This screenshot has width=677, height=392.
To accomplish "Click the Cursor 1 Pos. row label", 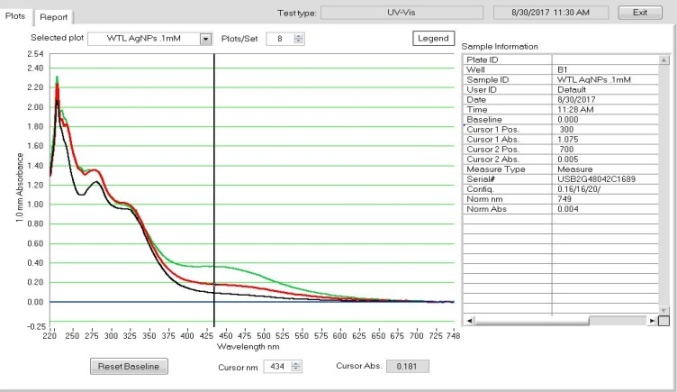I will [493, 130].
